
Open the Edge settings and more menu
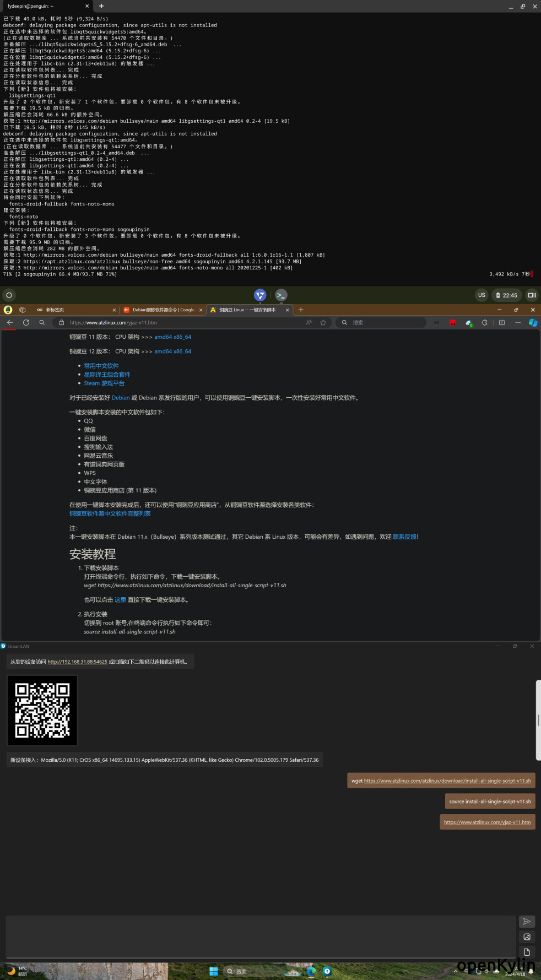pyautogui.click(x=518, y=323)
